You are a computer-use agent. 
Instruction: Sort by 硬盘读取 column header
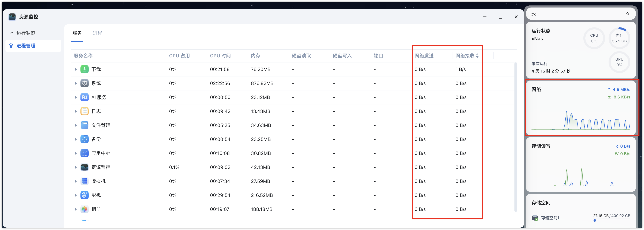pos(301,56)
